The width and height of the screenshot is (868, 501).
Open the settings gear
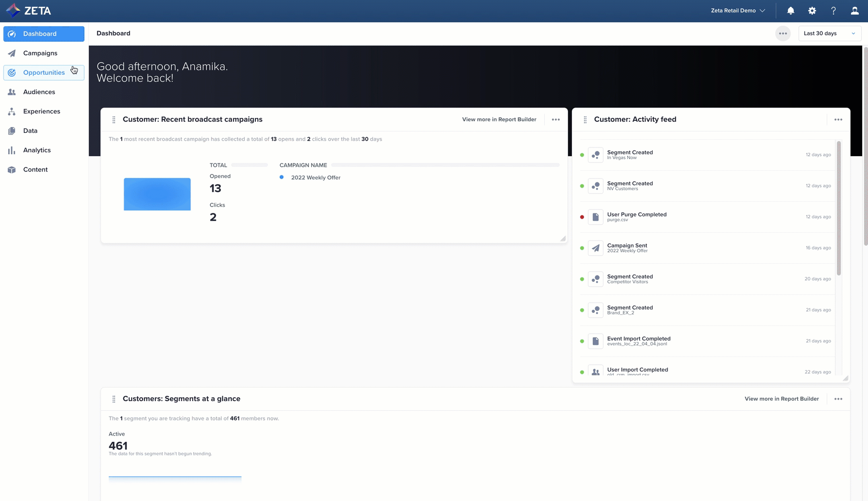click(x=812, y=11)
